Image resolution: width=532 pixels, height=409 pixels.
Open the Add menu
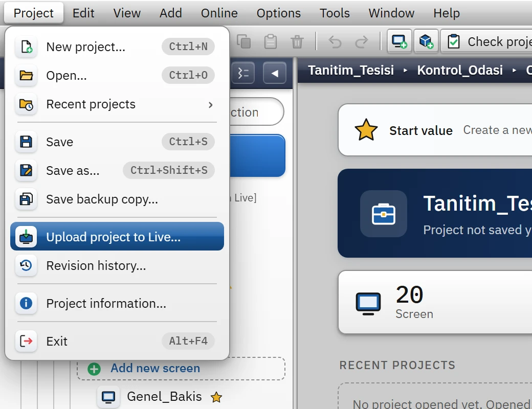(x=171, y=13)
